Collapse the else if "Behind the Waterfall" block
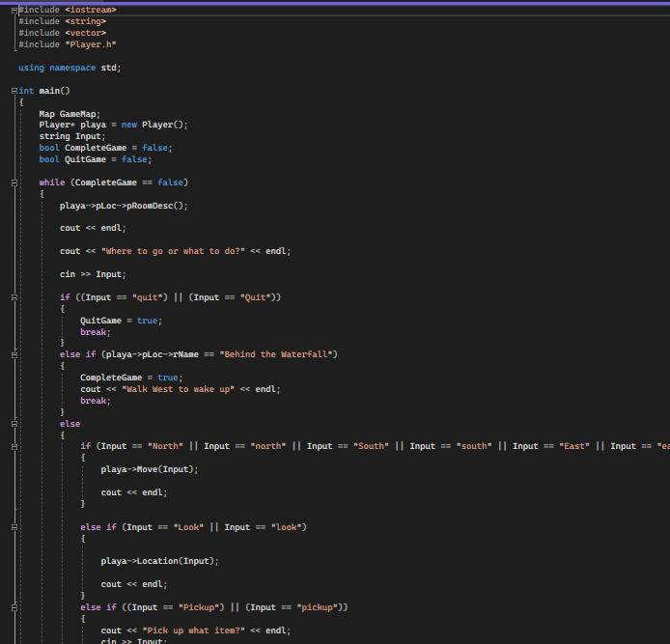 click(x=14, y=354)
